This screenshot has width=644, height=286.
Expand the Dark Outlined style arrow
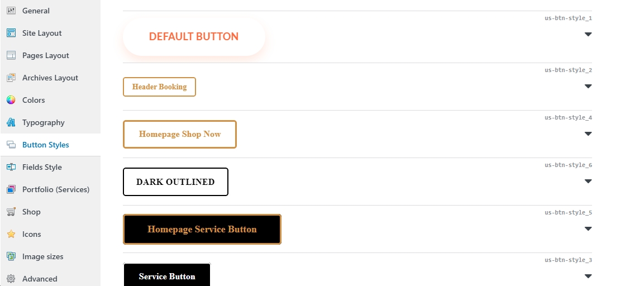(588, 181)
